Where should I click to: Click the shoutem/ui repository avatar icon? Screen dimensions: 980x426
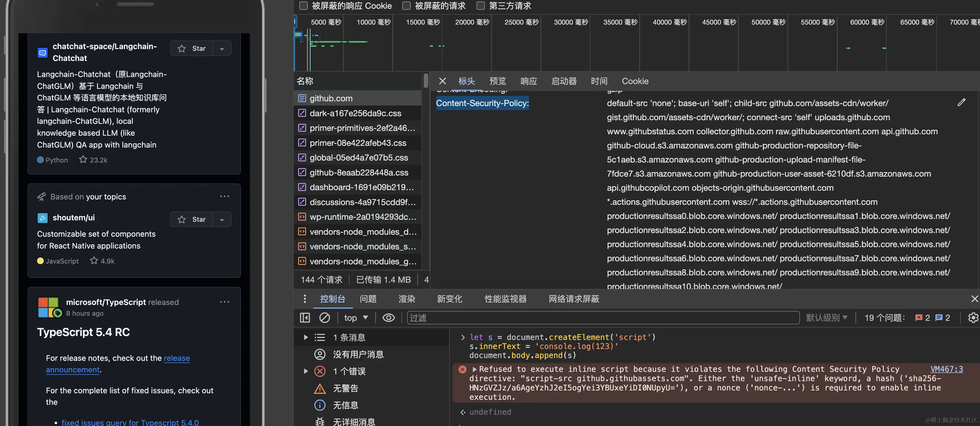click(42, 218)
